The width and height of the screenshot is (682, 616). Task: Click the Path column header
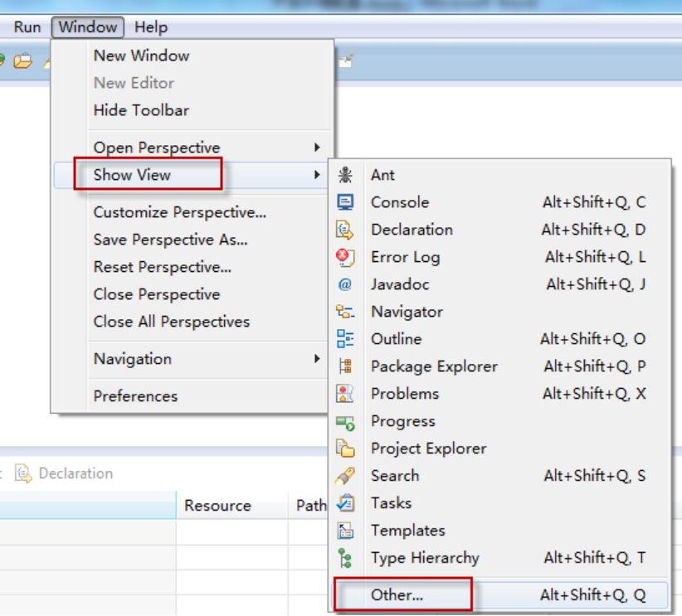[x=308, y=506]
